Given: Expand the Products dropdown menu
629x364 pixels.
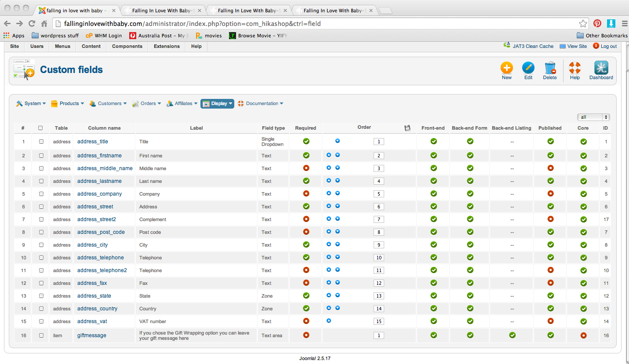Looking at the screenshot, I should tap(67, 104).
